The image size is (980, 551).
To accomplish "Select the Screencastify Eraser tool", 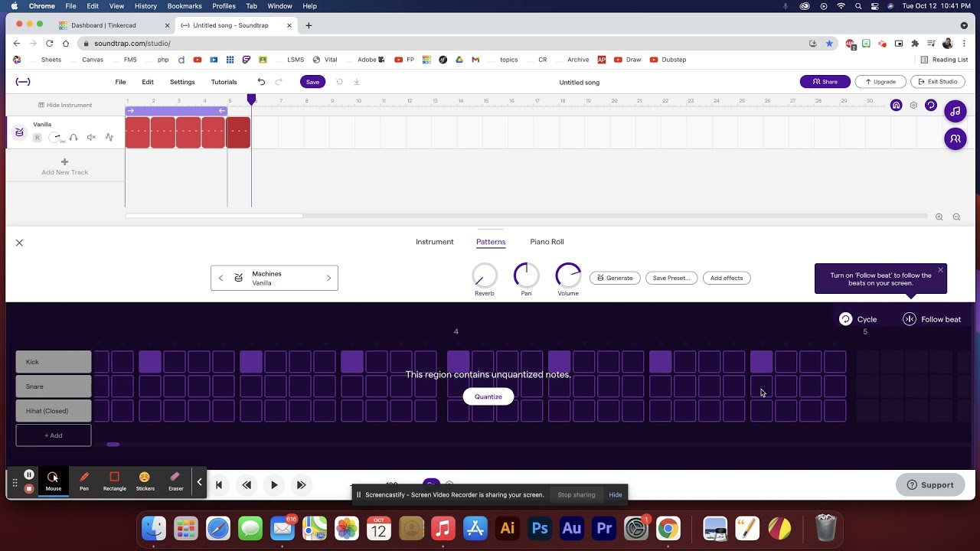I will pyautogui.click(x=175, y=481).
